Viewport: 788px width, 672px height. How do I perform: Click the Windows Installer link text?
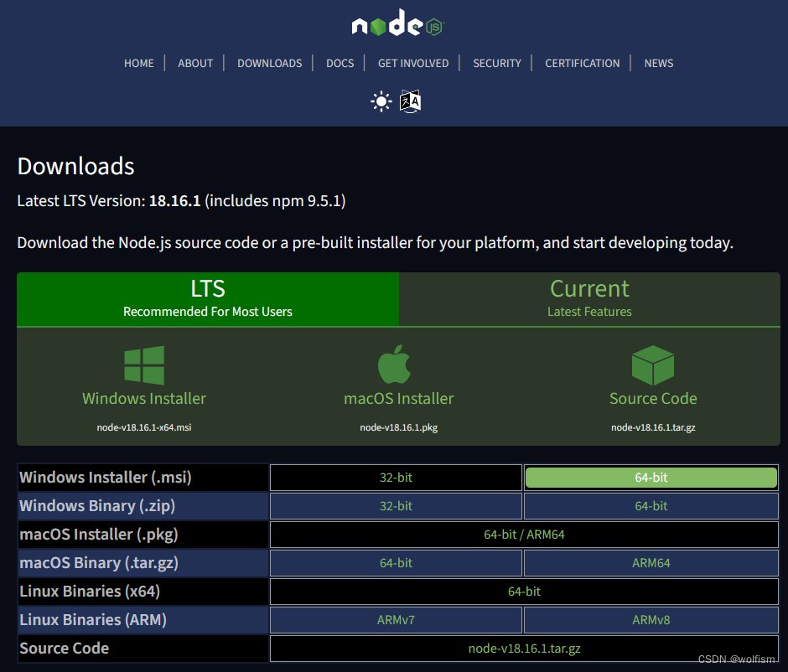tap(144, 398)
